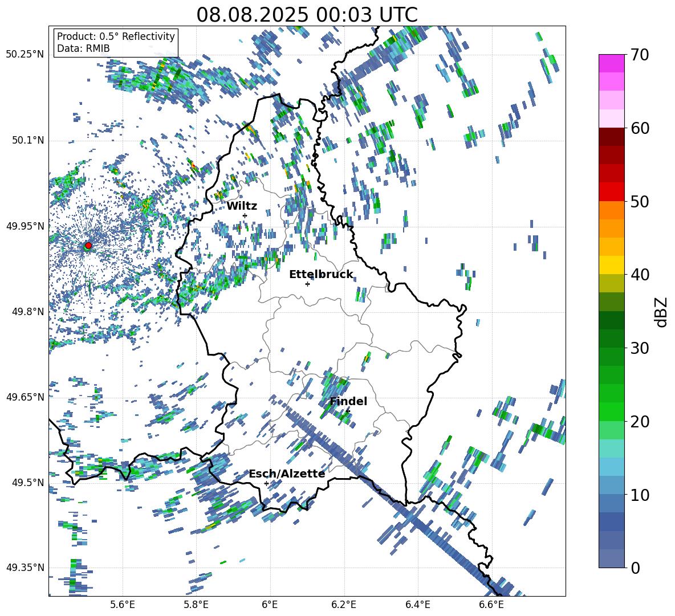This screenshot has height=616, width=675.
Task: Select the Ettelbruck city label
Action: (321, 275)
